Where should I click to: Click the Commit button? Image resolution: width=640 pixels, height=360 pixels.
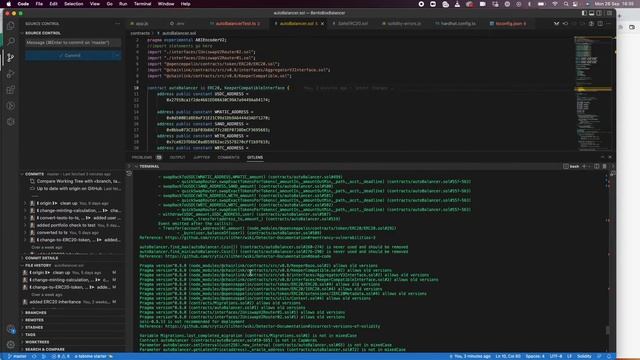pos(69,56)
